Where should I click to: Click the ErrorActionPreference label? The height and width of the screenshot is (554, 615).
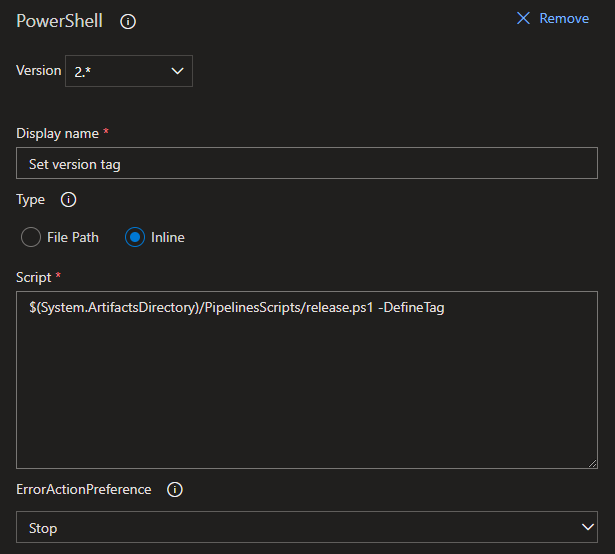click(x=84, y=489)
